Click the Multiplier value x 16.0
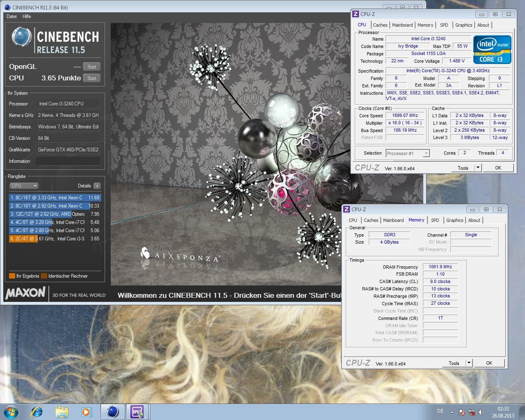Viewport: 525px width, 420px height. pos(405,123)
